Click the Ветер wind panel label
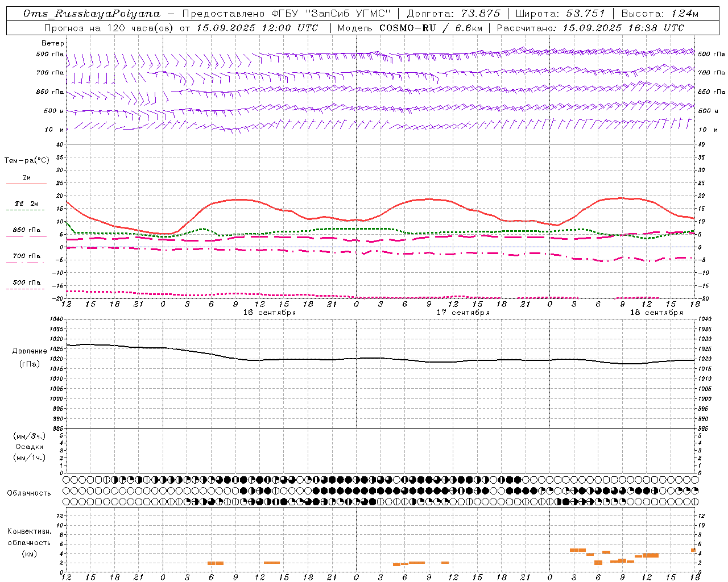 pyautogui.click(x=53, y=43)
